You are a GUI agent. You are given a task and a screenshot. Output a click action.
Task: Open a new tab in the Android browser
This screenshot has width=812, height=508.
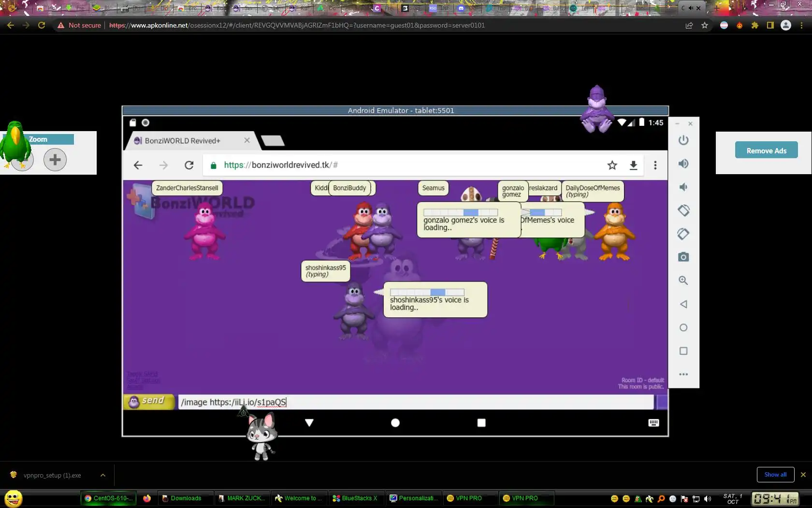point(273,141)
